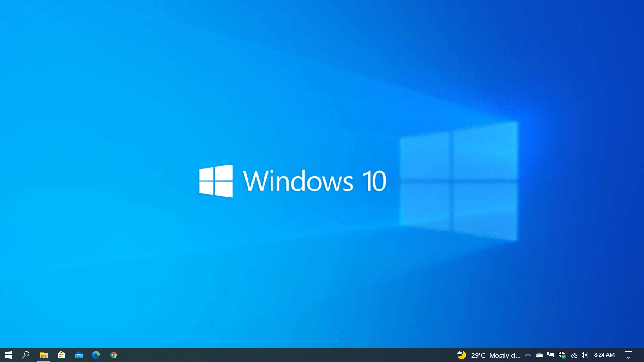
Task: Open OneDrive cloud tray icon
Action: click(x=539, y=355)
